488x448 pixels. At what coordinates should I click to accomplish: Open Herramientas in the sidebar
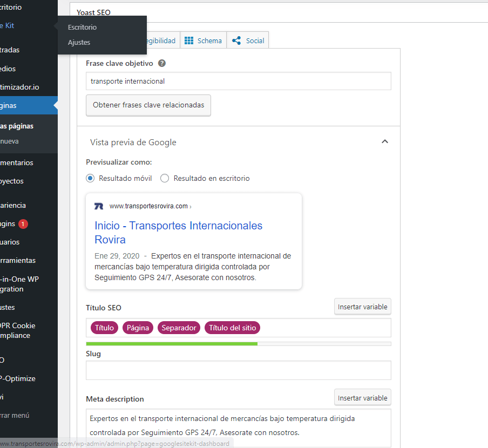pos(29,260)
